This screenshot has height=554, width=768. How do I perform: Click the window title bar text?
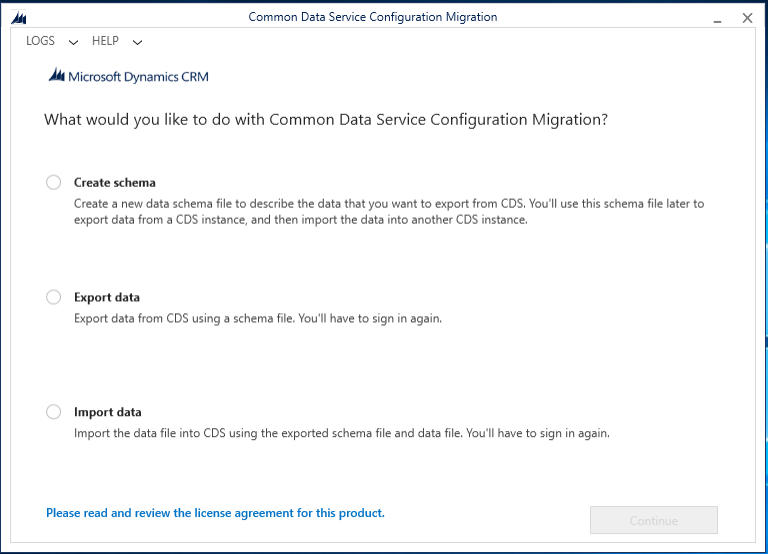pyautogui.click(x=372, y=17)
